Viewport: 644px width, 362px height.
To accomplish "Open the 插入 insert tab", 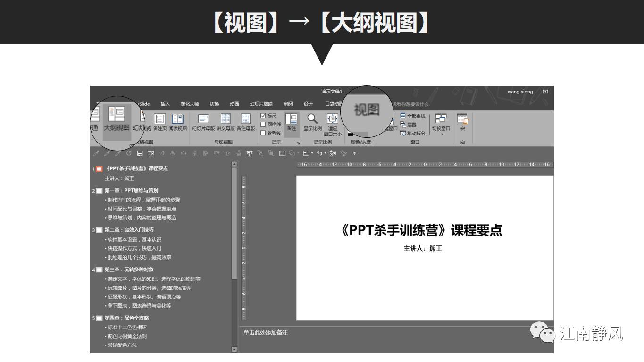I will 165,104.
